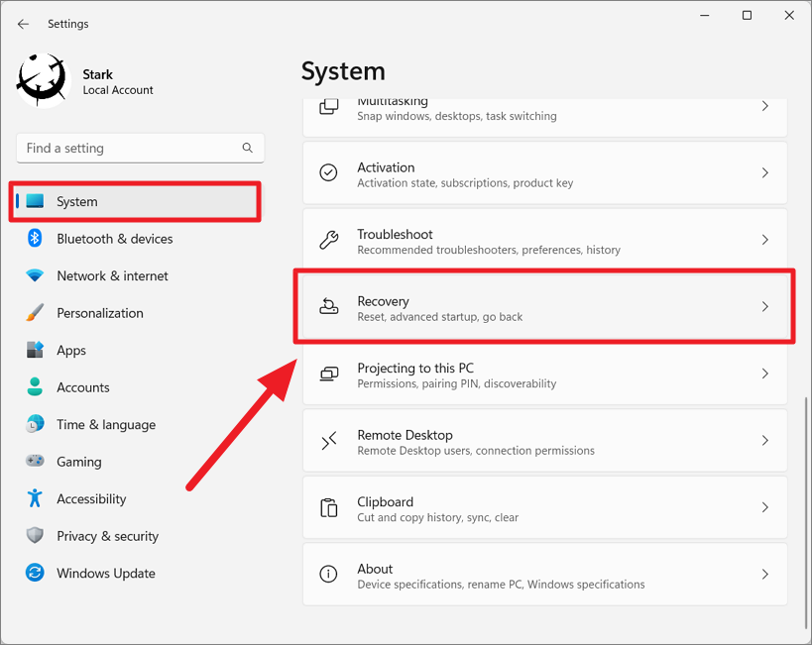
Task: Click the Find a setting search field
Action: click(140, 148)
